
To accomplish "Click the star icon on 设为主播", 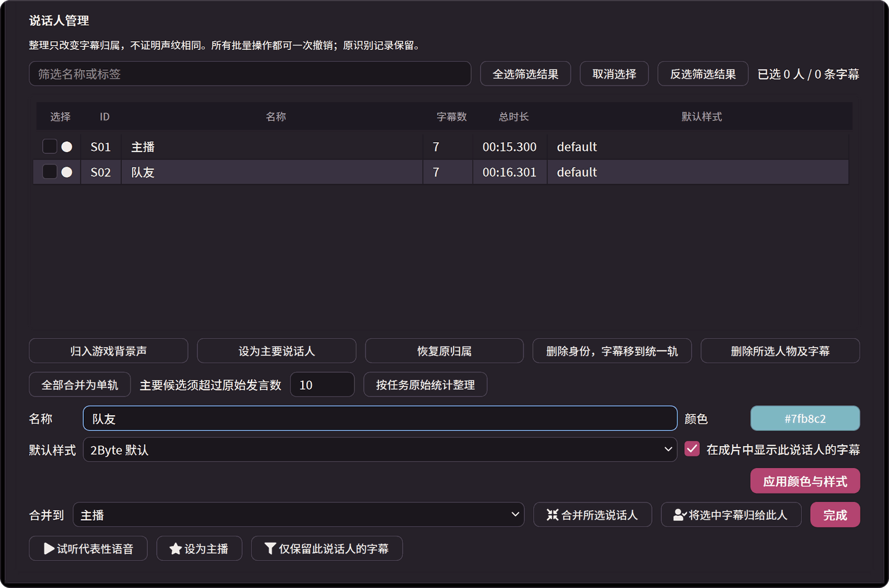I will coord(176,549).
